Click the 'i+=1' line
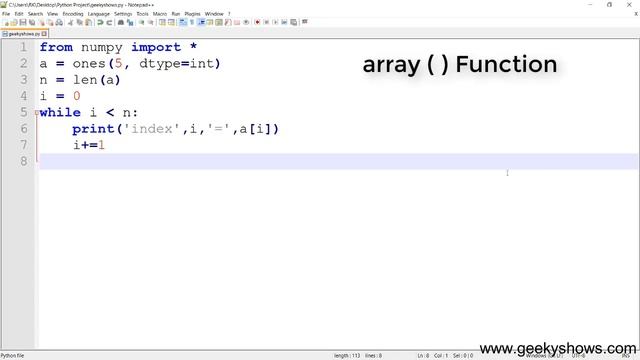Image resolution: width=640 pixels, height=360 pixels. pos(89,145)
